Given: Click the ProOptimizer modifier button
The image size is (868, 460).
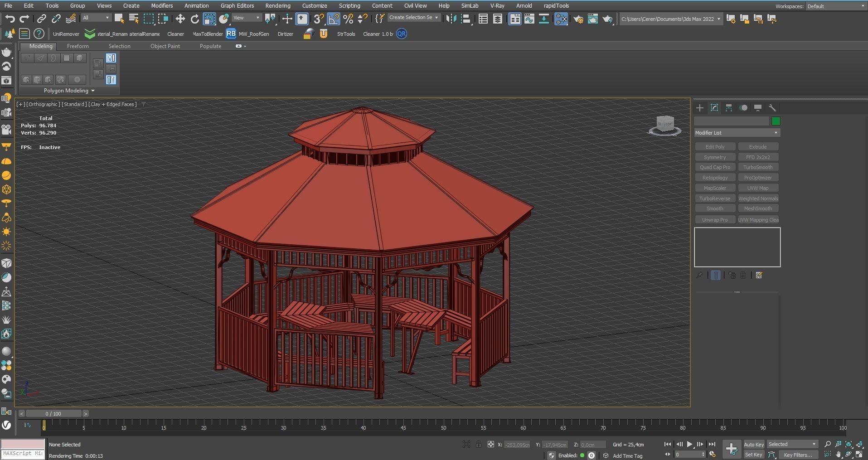Looking at the screenshot, I should pos(758,178).
